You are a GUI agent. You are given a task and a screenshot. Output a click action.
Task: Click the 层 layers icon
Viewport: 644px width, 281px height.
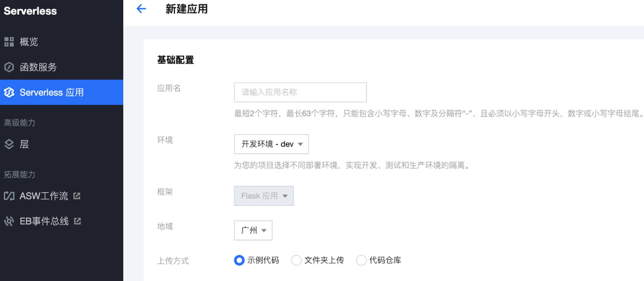(x=9, y=144)
